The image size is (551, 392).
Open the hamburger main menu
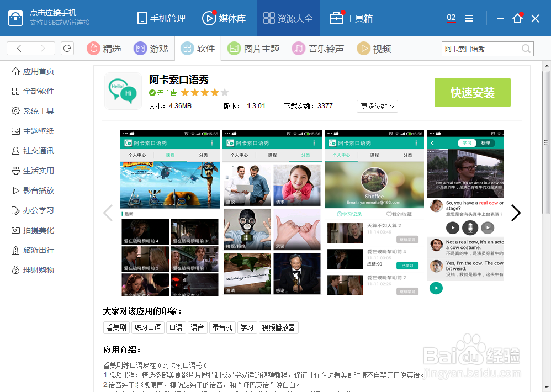point(469,18)
